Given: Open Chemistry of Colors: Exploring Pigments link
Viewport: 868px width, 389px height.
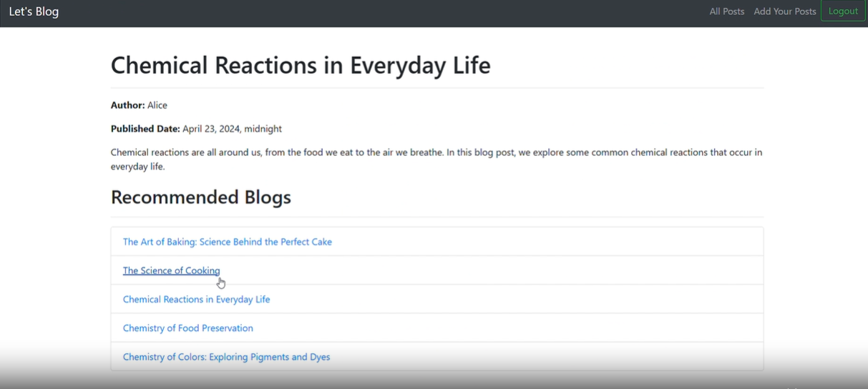Looking at the screenshot, I should pyautogui.click(x=226, y=357).
